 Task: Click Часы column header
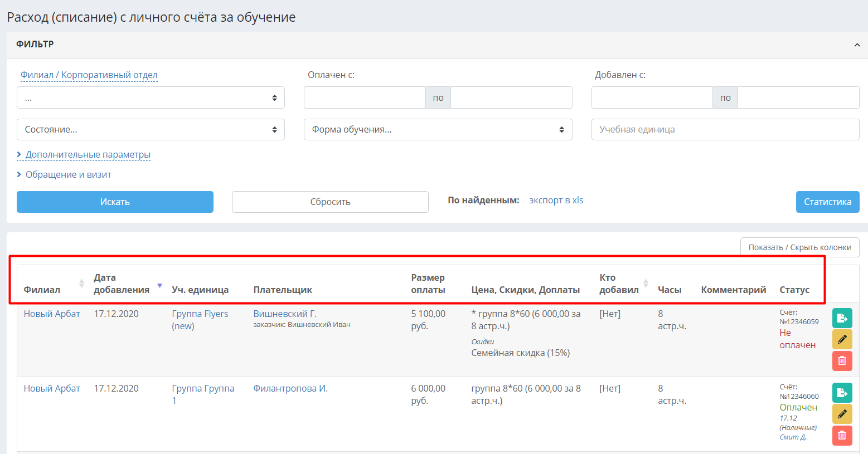(670, 290)
